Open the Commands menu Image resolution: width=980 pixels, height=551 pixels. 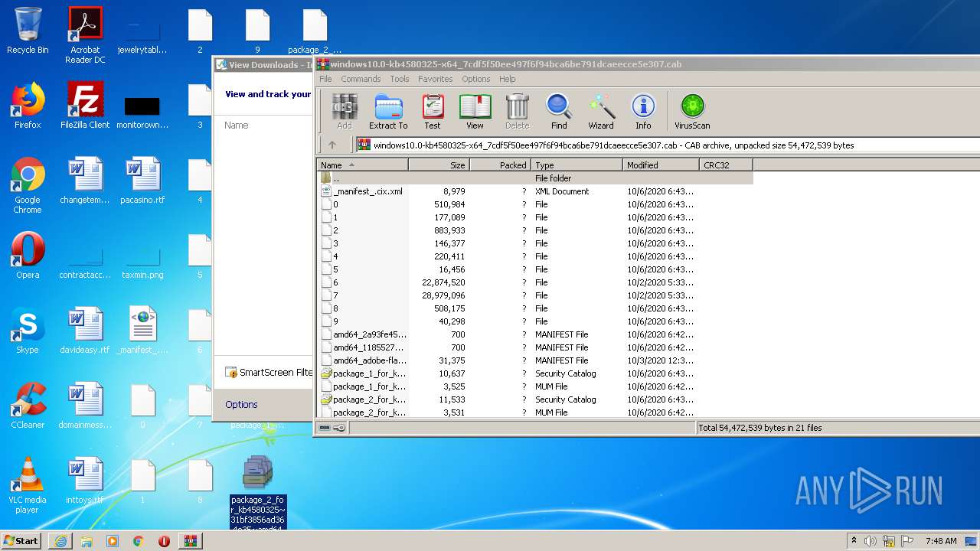coord(361,79)
